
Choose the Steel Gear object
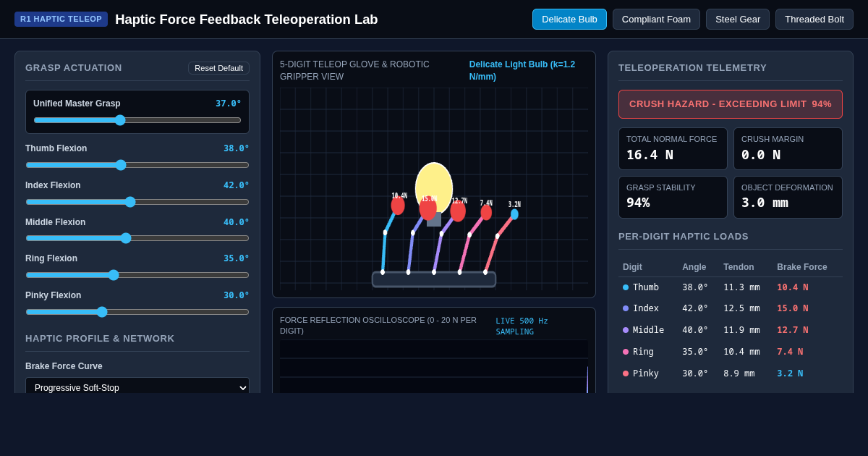(x=738, y=20)
